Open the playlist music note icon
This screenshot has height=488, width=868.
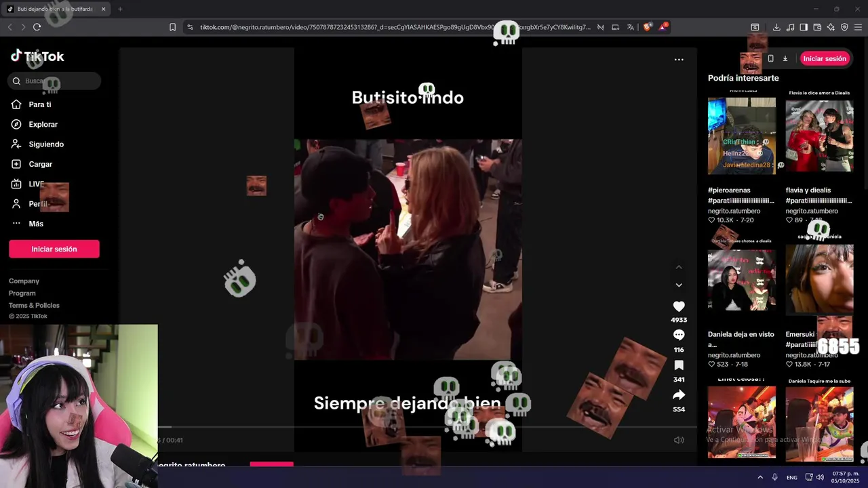coord(791,27)
